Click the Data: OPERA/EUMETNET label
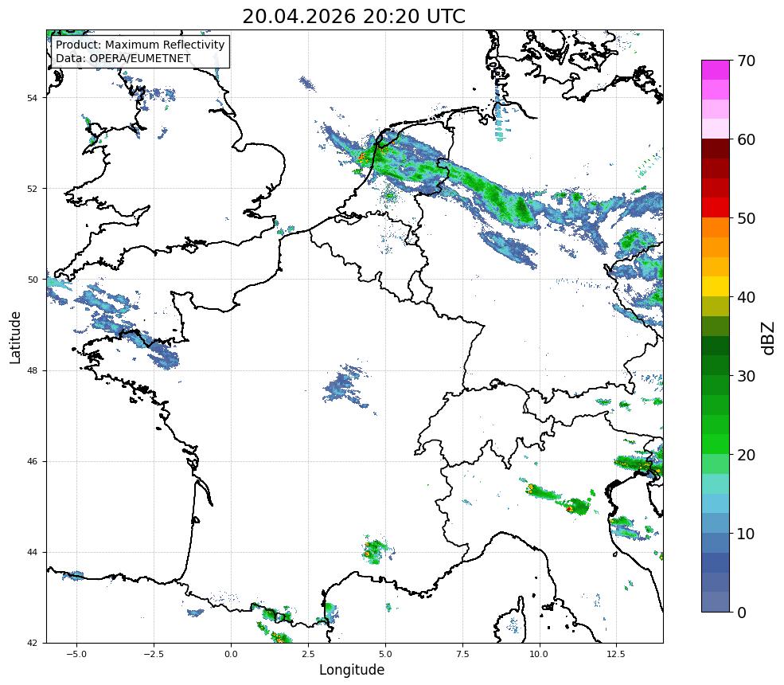 123,58
